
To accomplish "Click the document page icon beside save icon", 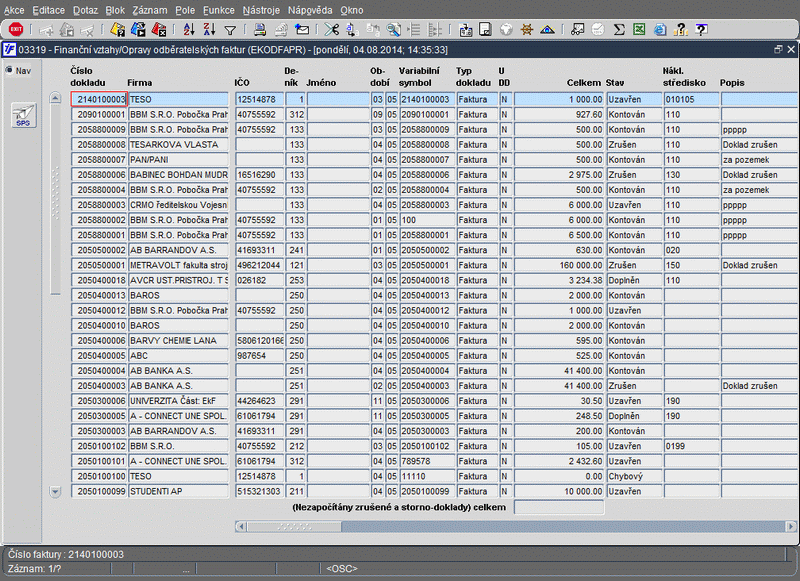I will [485, 30].
